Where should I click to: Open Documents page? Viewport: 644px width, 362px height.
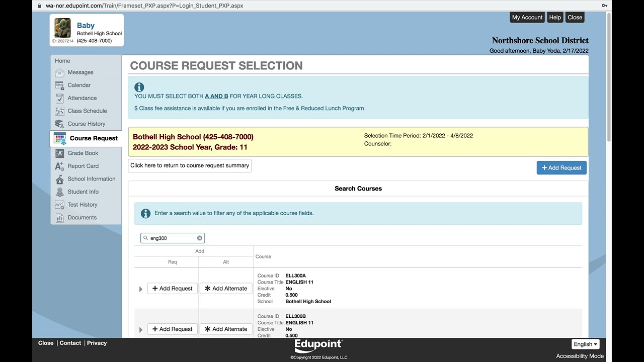(82, 218)
